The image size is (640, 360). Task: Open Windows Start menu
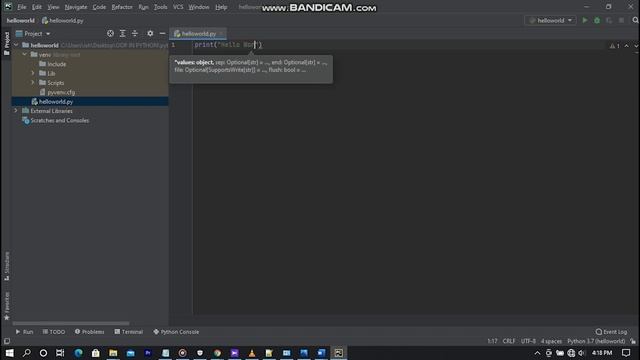(9, 353)
